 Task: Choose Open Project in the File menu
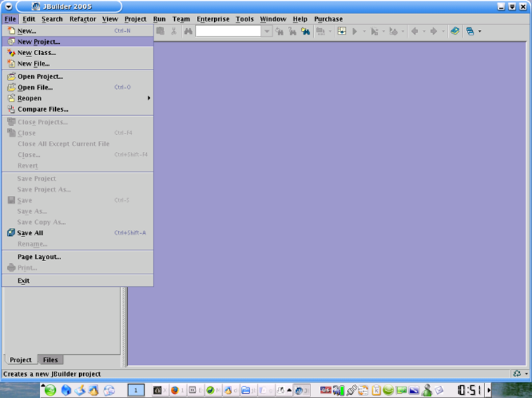pos(40,76)
